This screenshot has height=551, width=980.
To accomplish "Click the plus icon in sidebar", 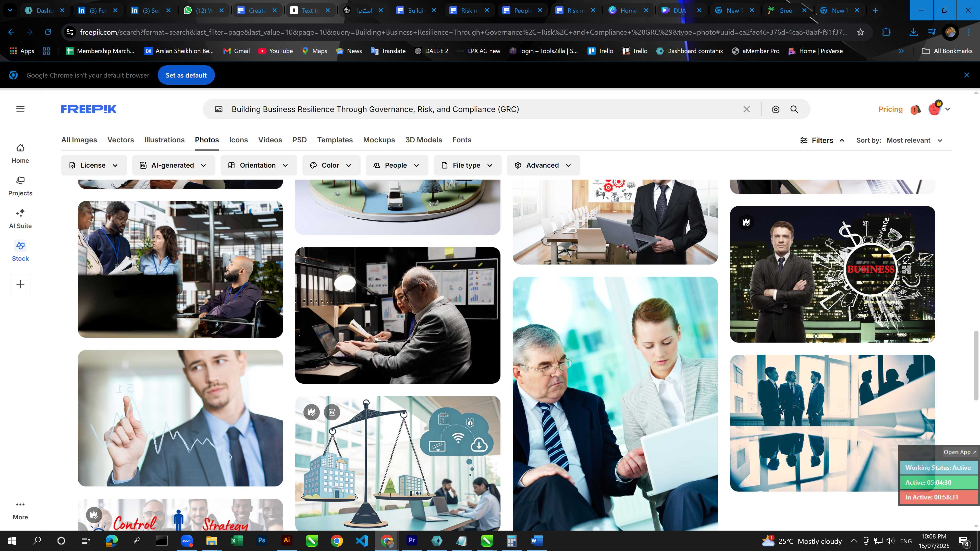I will (20, 284).
